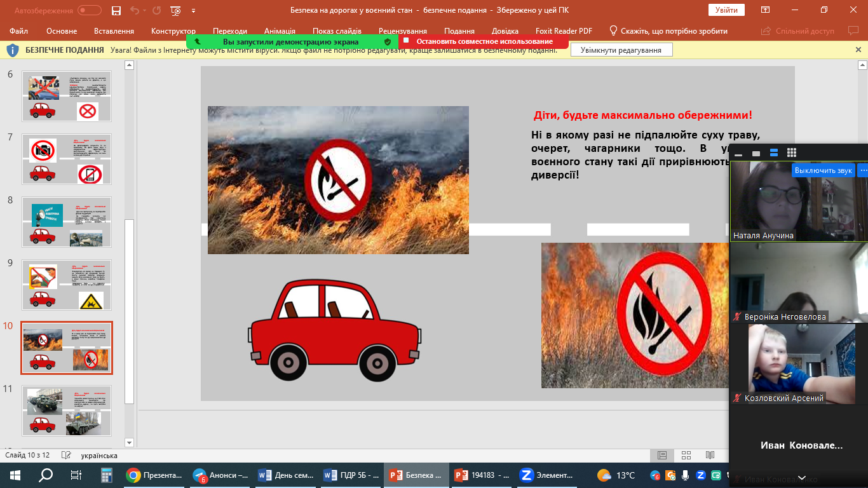Expand more participants with Zoom panel down chevron
This screenshot has height=488, width=868.
point(802,478)
